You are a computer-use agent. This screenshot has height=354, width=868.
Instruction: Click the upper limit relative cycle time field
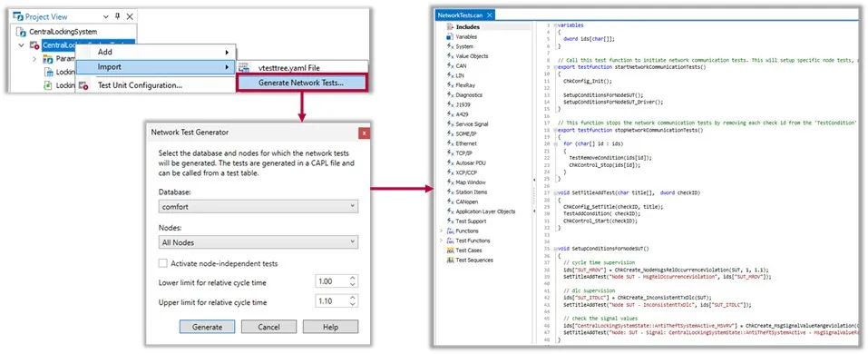click(331, 301)
